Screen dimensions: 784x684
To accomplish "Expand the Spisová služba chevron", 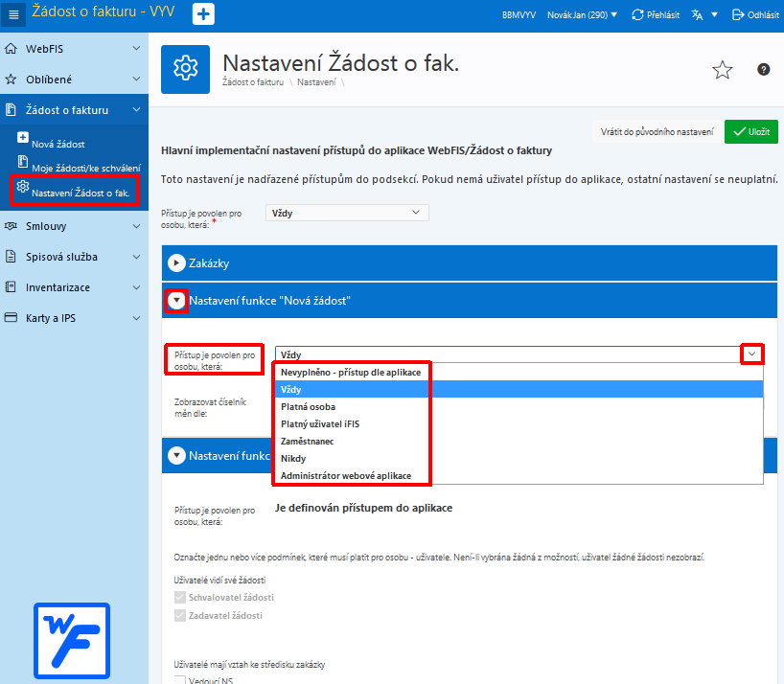I will (136, 257).
